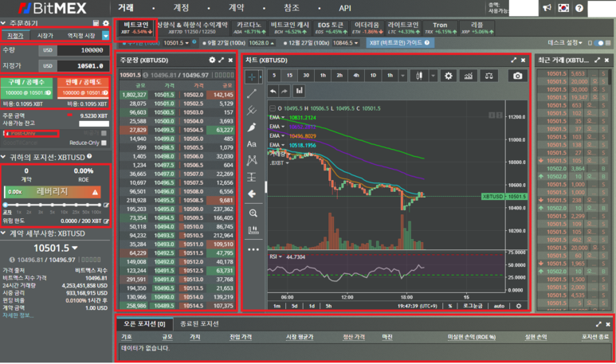Viewport: 616px width, 364px height.
Task: Collapse the 계약 세부사항: XBTUSD section
Action: click(3, 233)
